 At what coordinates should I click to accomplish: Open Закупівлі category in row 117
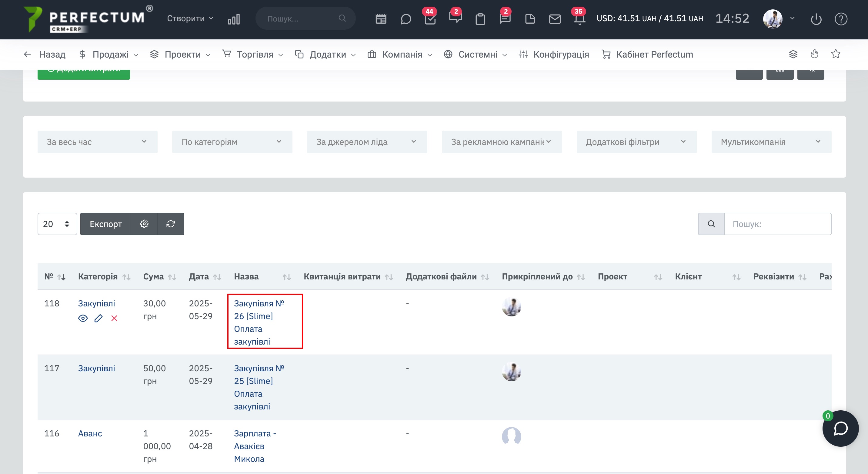tap(96, 368)
